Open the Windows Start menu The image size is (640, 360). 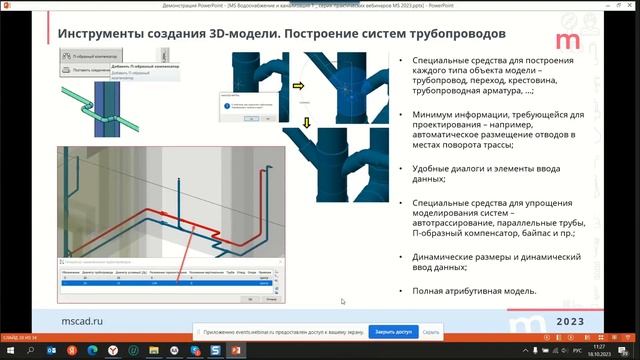(10, 350)
